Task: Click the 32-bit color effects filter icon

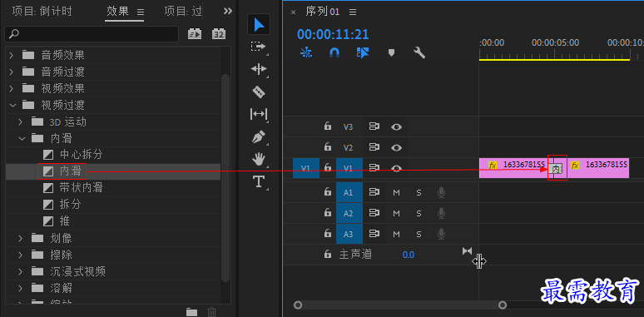Action: (219, 34)
